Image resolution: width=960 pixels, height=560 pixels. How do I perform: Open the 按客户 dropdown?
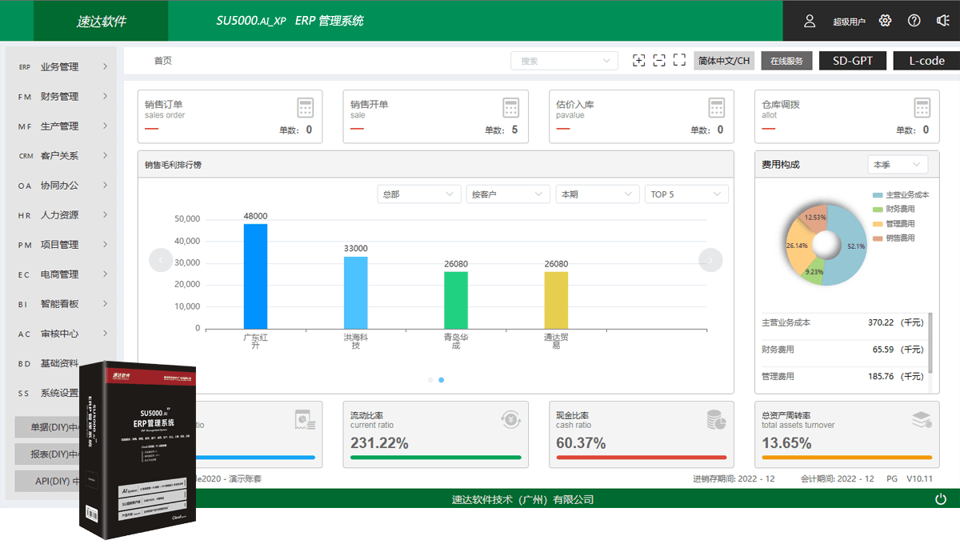click(508, 194)
